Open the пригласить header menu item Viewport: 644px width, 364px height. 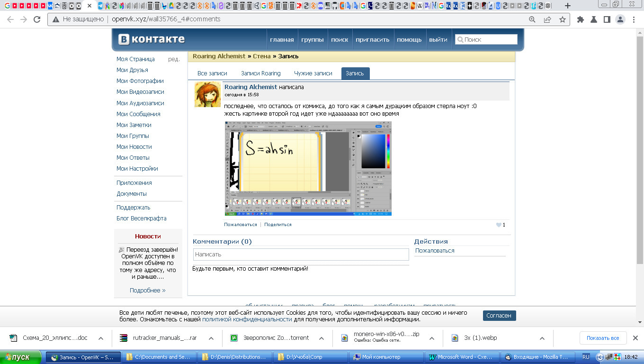click(x=373, y=40)
